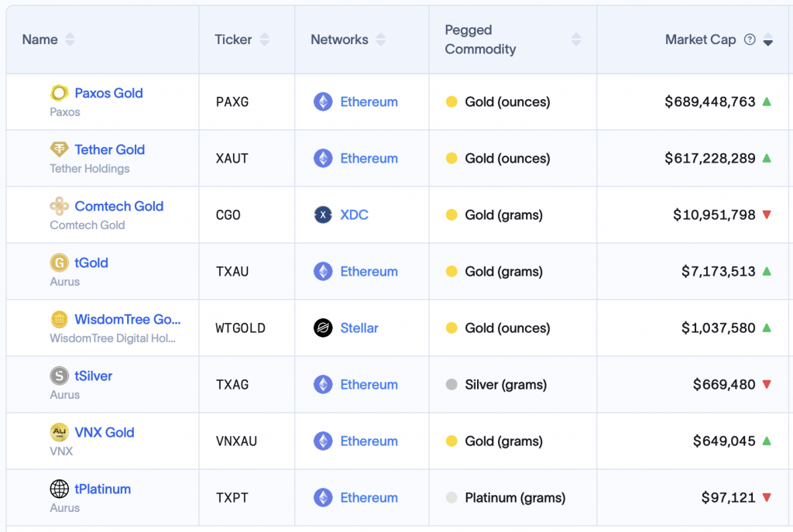Screen dimensions: 793x532
Task: Click the red triangle beside CGO market cap
Action: [x=768, y=215]
